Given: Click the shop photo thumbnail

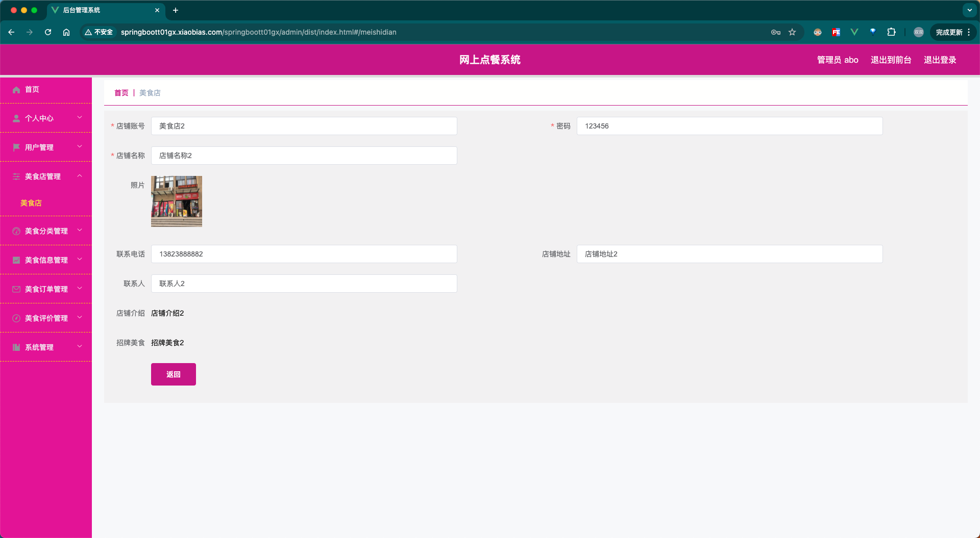Looking at the screenshot, I should click(x=177, y=201).
